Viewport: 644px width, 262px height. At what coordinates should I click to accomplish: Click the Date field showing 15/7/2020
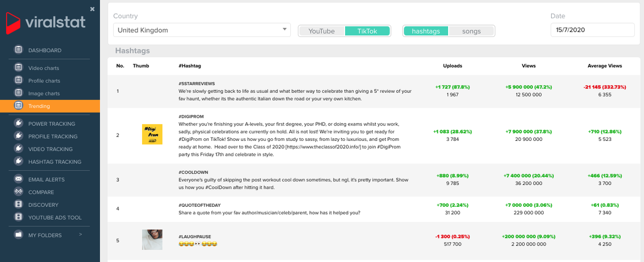592,30
